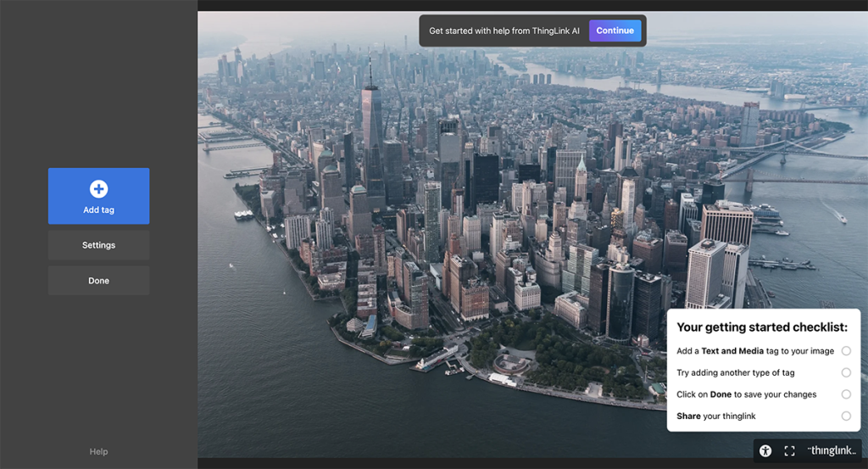Open the Settings panel in the sidebar

pos(98,245)
